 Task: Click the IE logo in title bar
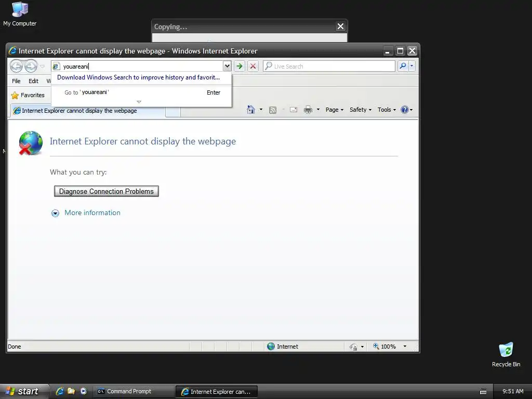coord(12,50)
